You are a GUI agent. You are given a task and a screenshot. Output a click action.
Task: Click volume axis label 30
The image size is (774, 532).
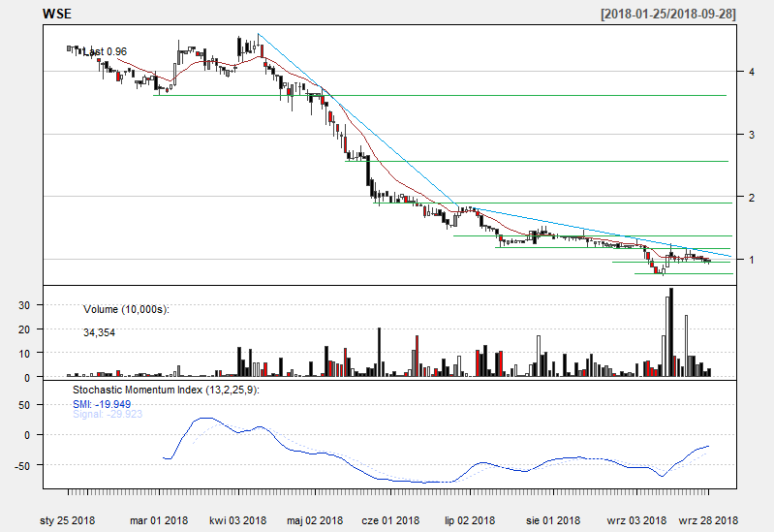[x=24, y=305]
